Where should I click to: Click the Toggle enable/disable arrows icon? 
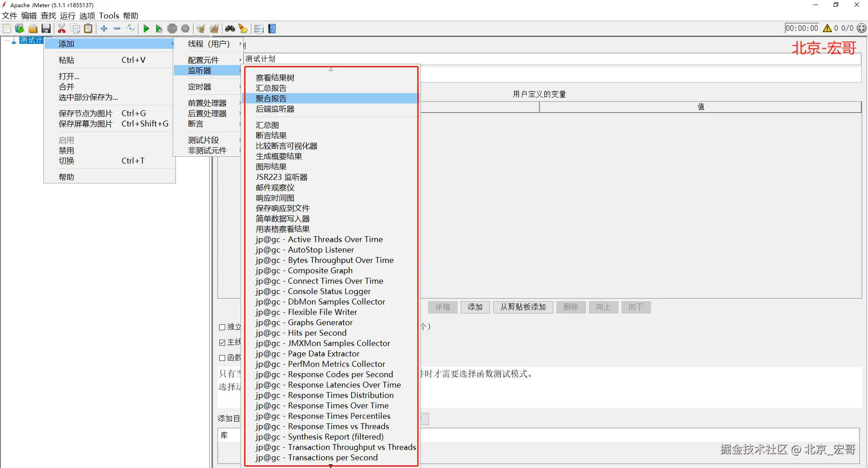130,28
